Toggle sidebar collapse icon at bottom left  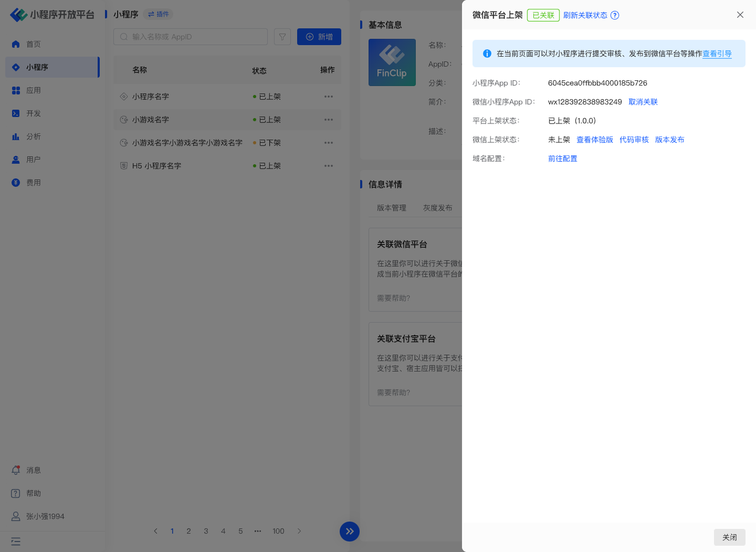[x=16, y=541]
